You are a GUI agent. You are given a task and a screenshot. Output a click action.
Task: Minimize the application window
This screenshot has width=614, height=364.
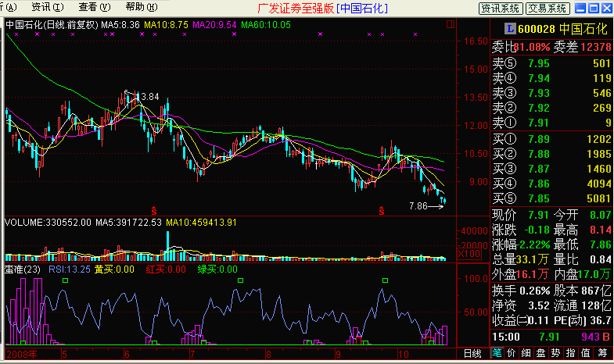pyautogui.click(x=580, y=8)
